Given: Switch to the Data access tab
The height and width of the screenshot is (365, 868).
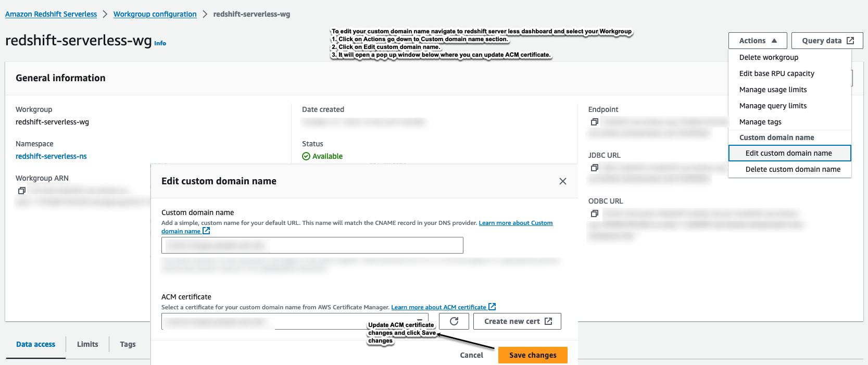Looking at the screenshot, I should (x=35, y=344).
